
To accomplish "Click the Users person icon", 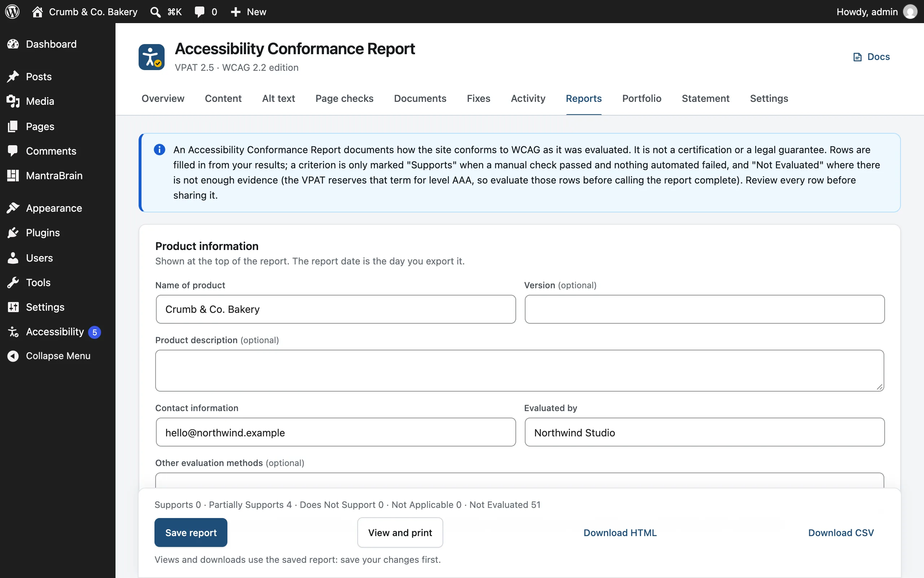I will [x=13, y=258].
